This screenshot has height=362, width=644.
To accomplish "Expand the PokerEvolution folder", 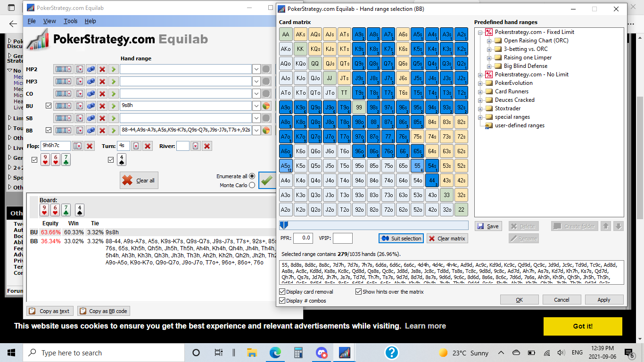I will click(x=481, y=83).
